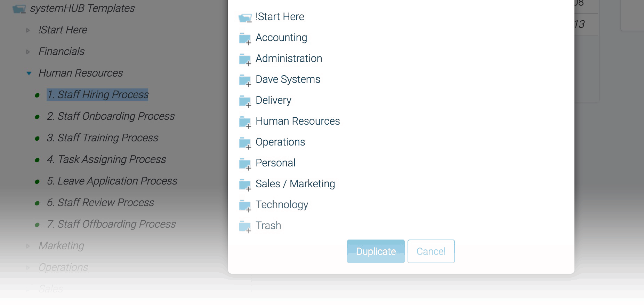Expand the Financials tree node
The image size is (644, 305).
pos(28,52)
